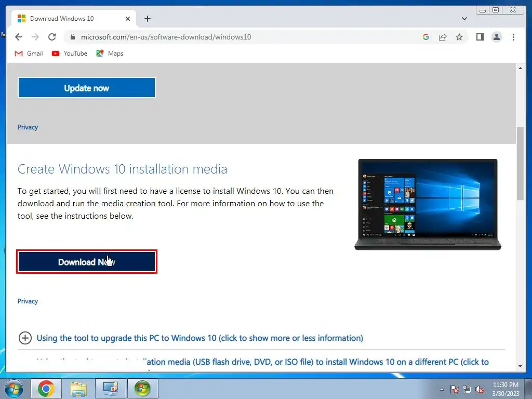Open Windows Explorer from the taskbar
The height and width of the screenshot is (399, 532).
point(78,389)
